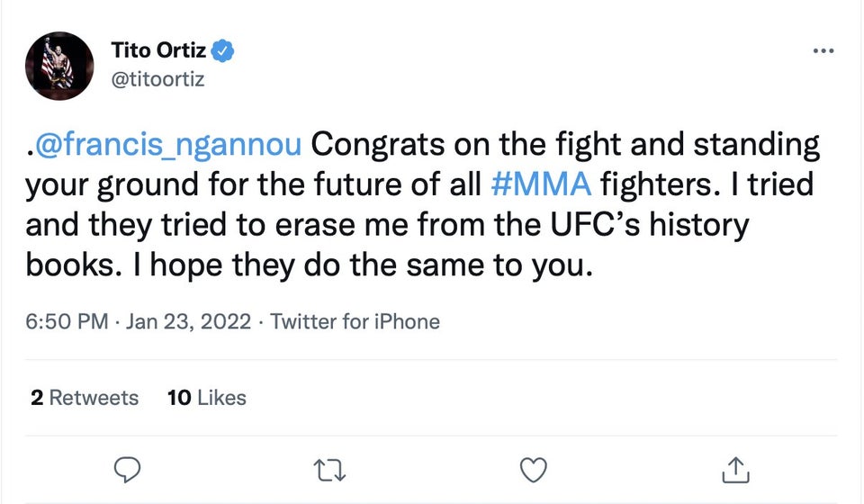Click the reply speech bubble icon
The width and height of the screenshot is (864, 504).
[x=130, y=468]
